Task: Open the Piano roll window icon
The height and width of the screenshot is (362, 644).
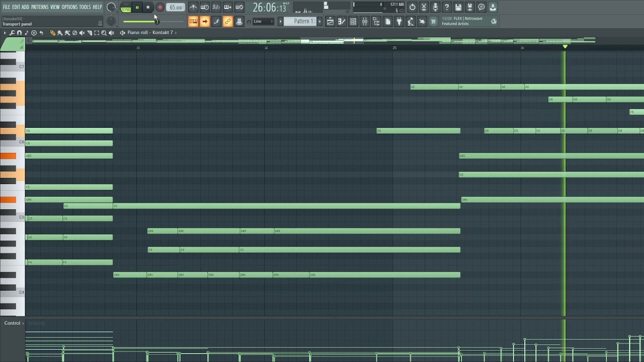Action: point(342,21)
